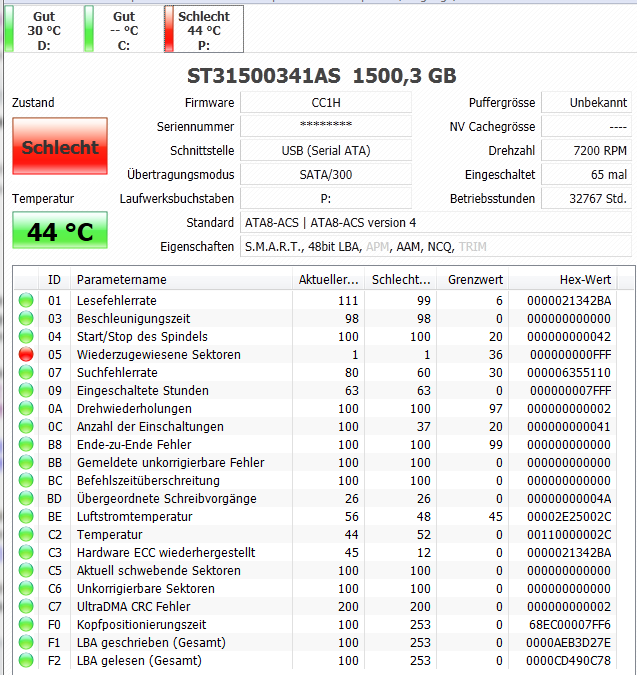Click the ID column header
The height and width of the screenshot is (675, 637).
[x=54, y=280]
